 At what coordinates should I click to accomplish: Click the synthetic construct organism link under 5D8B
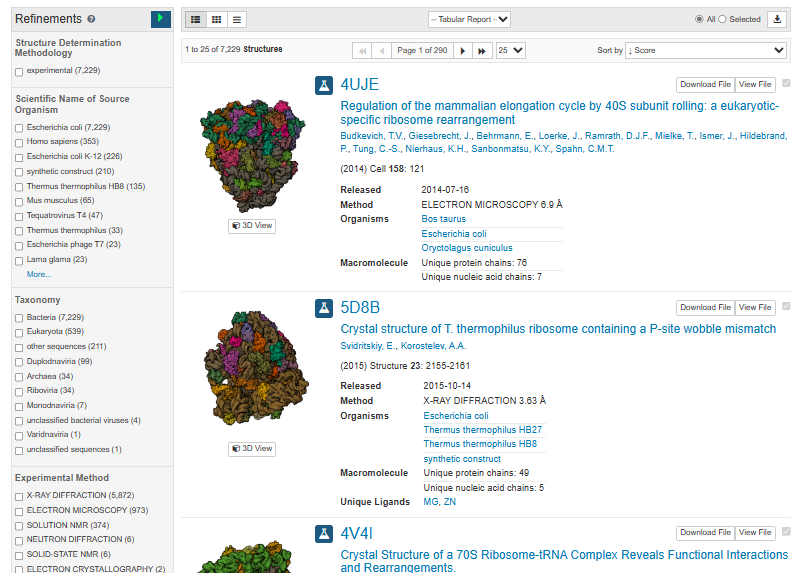462,459
